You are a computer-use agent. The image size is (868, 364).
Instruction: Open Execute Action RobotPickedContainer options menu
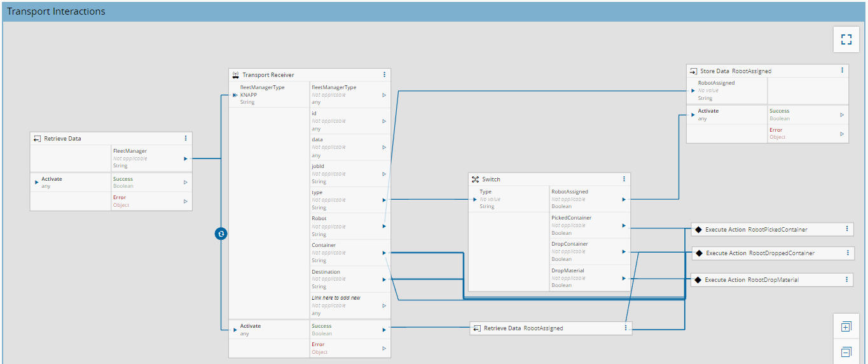pos(847,229)
